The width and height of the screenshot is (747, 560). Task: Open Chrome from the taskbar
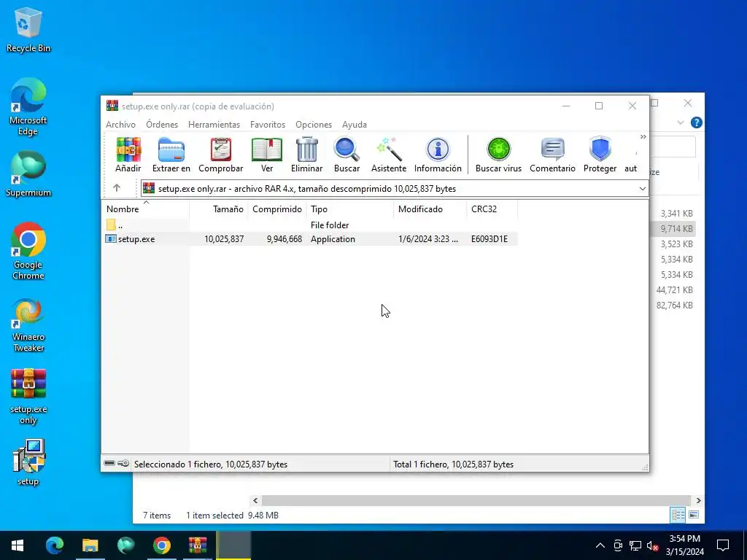click(x=161, y=545)
